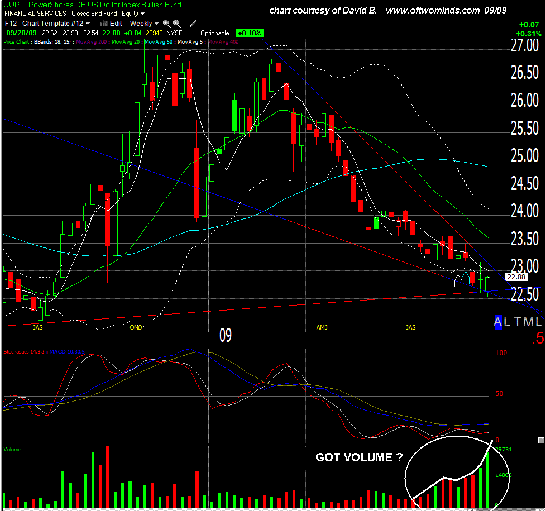Click the green percent change badge

(x=250, y=33)
